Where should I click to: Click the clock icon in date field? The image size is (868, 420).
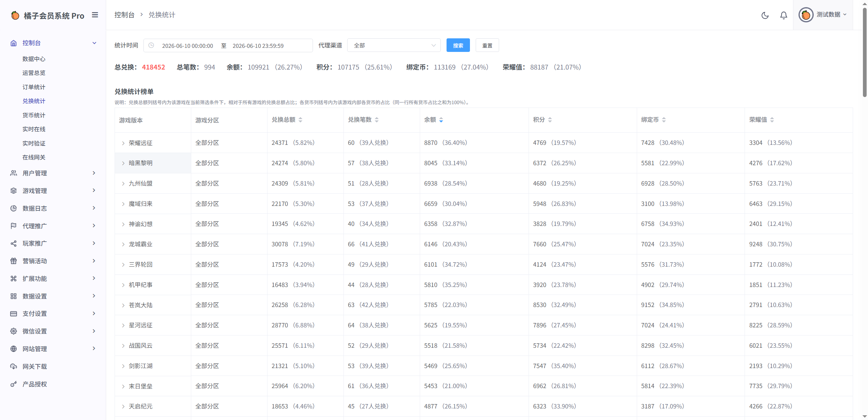[151, 45]
